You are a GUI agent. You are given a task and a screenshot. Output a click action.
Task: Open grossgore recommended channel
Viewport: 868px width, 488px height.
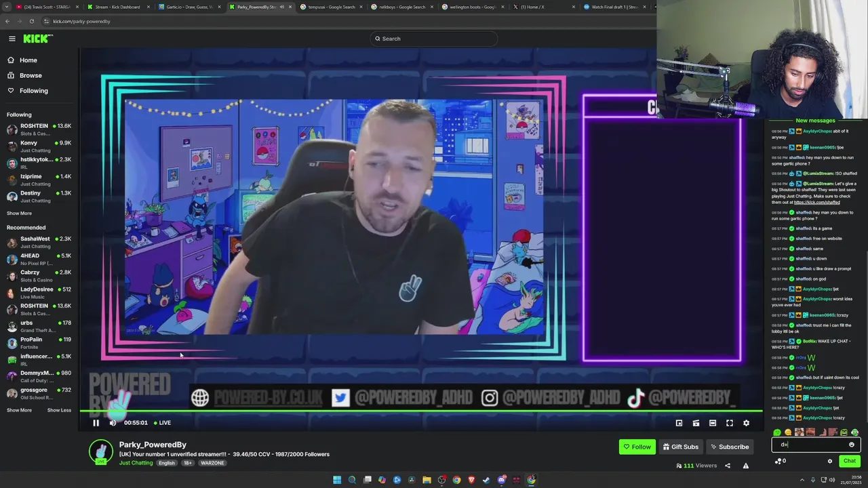pos(39,393)
